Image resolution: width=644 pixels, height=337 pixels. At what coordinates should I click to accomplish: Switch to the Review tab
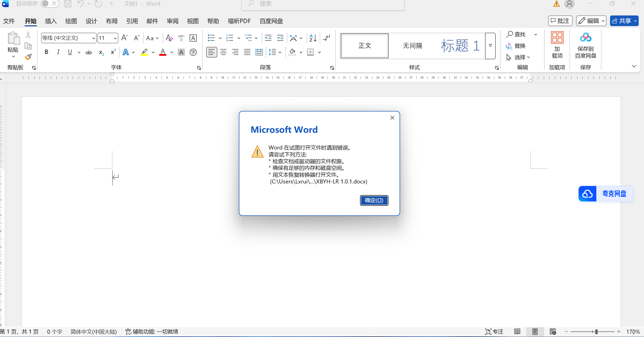coord(172,21)
